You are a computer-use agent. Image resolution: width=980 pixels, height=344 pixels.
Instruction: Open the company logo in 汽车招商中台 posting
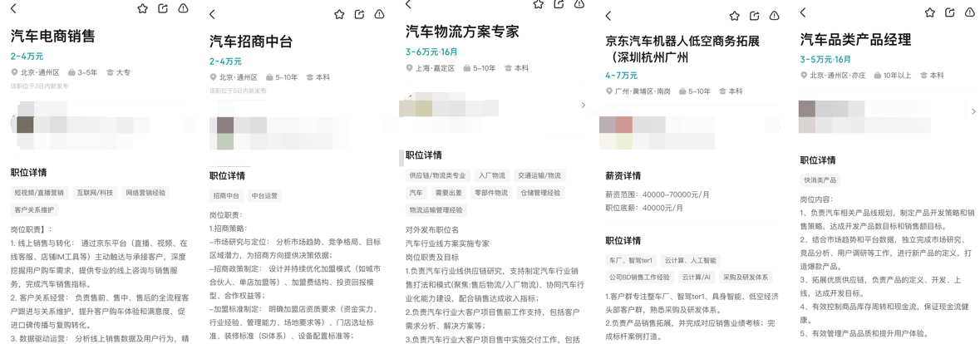pyautogui.click(x=225, y=126)
